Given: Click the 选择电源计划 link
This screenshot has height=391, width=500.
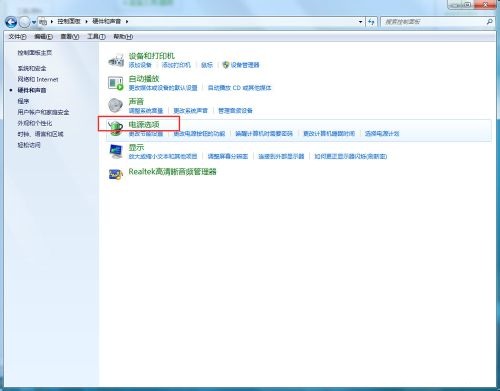Looking at the screenshot, I should tap(382, 134).
